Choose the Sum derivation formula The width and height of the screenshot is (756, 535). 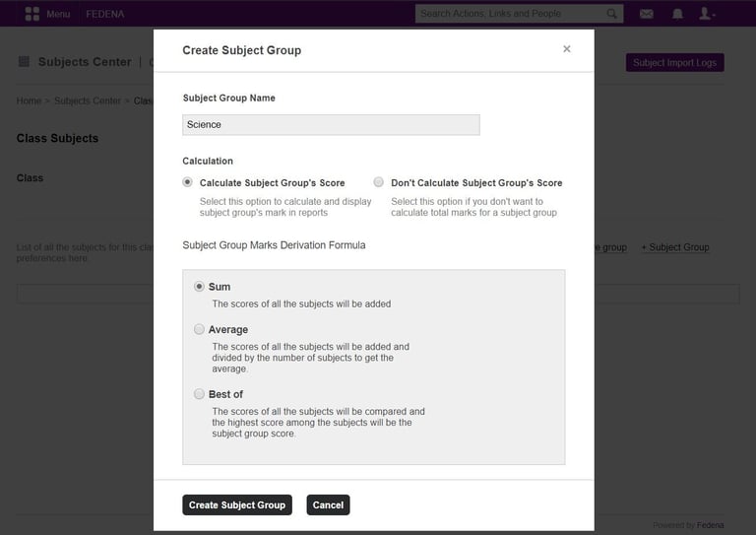[x=200, y=287]
